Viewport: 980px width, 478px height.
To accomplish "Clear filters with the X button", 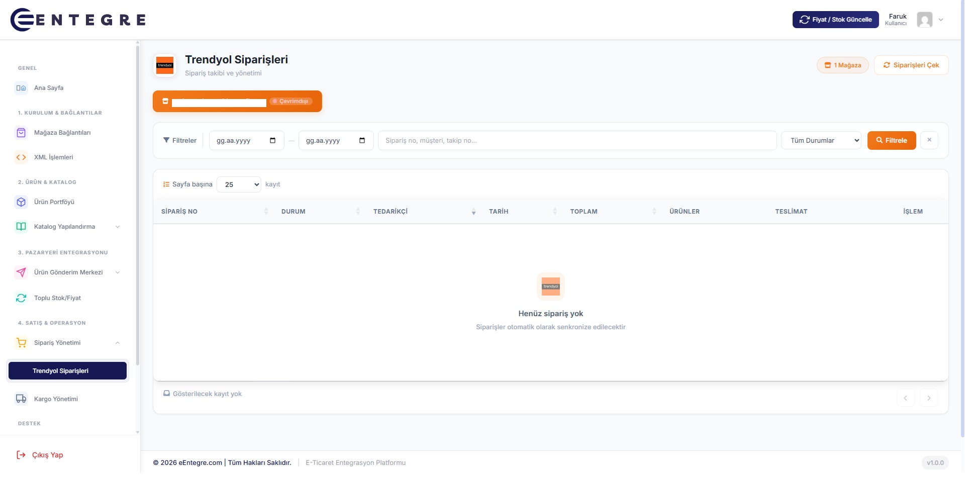I will coord(929,140).
